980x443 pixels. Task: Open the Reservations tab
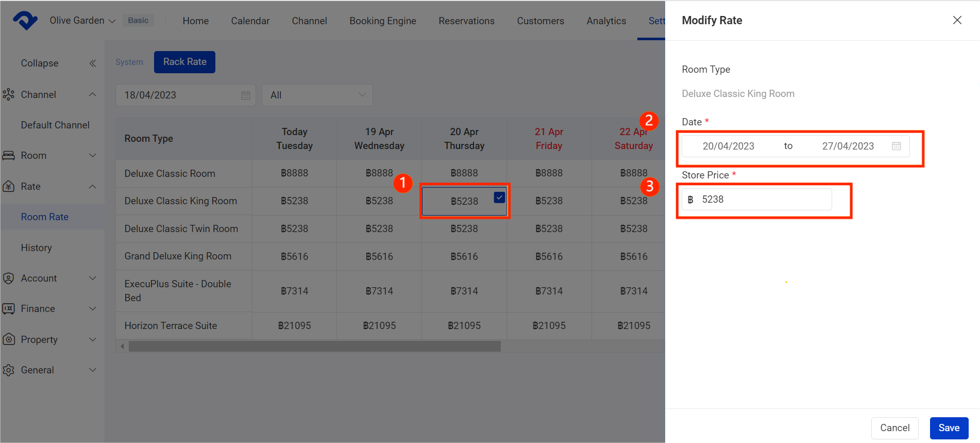pyautogui.click(x=466, y=21)
